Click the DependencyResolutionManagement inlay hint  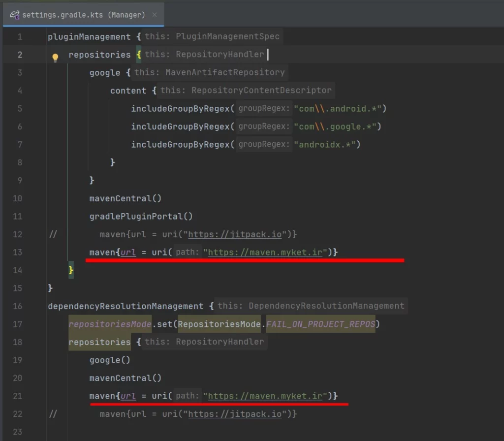click(x=311, y=306)
